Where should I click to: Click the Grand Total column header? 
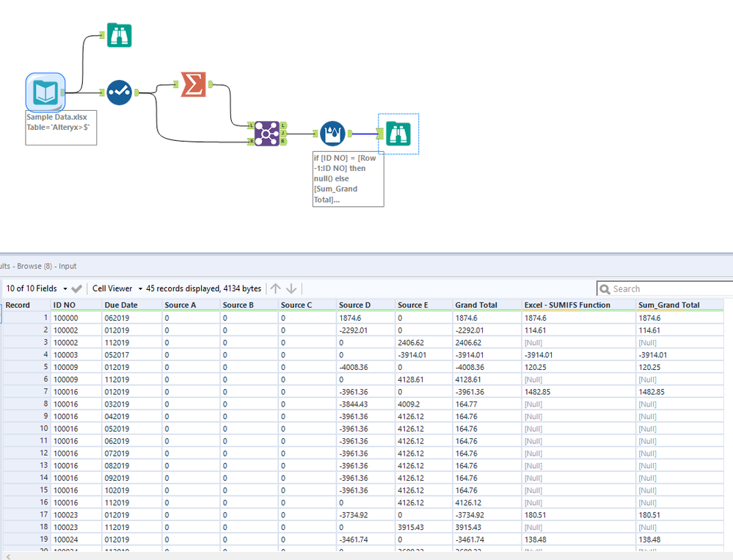coord(486,305)
